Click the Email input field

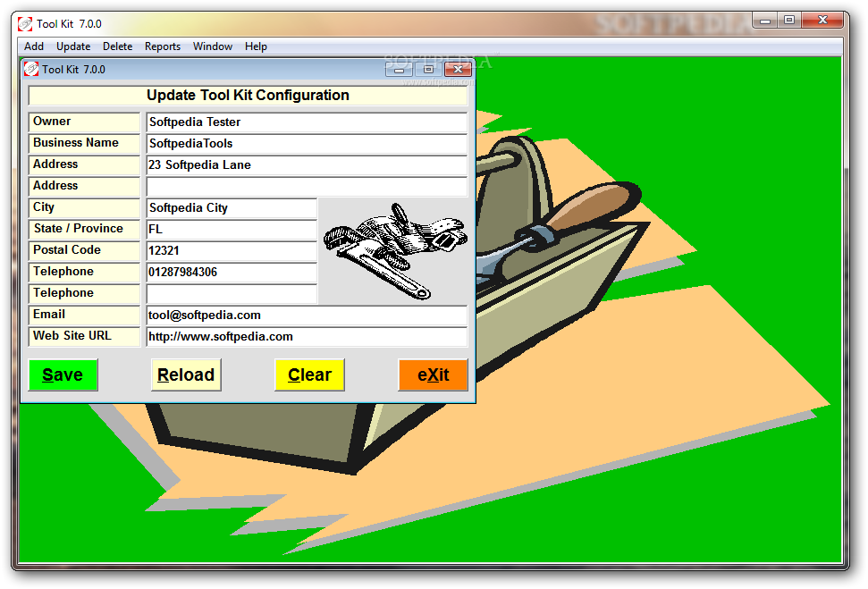pos(307,315)
